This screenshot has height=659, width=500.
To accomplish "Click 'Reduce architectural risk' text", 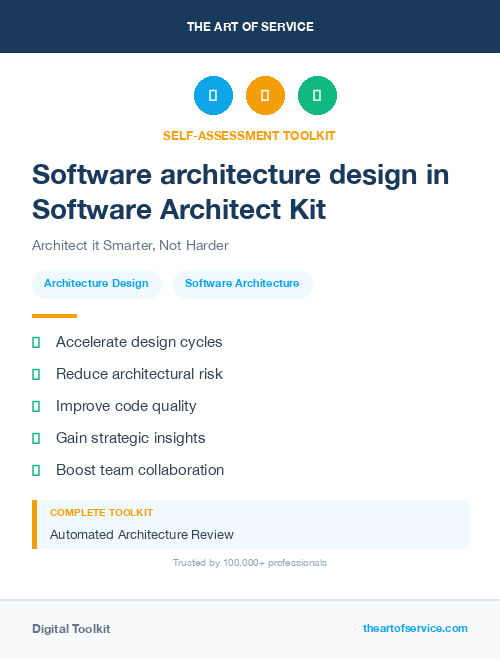I will pyautogui.click(x=139, y=374).
